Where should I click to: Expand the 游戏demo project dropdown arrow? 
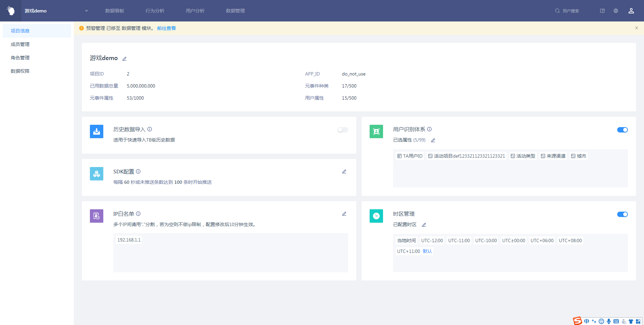point(87,11)
